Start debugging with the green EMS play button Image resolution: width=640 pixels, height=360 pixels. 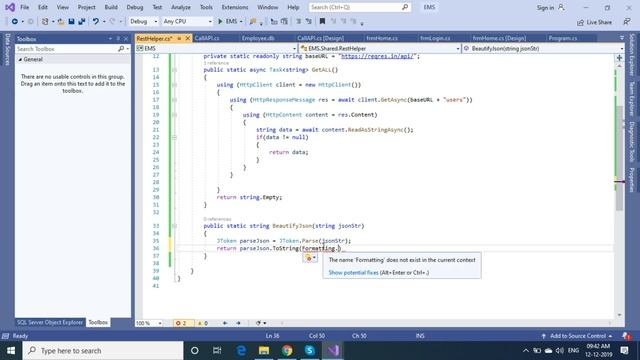coord(229,22)
